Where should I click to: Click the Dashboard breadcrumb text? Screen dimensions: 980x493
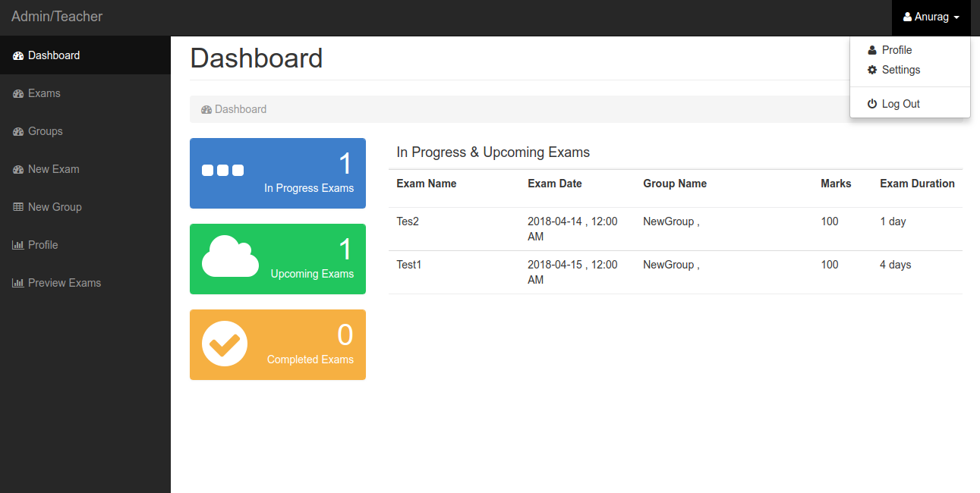pyautogui.click(x=241, y=109)
